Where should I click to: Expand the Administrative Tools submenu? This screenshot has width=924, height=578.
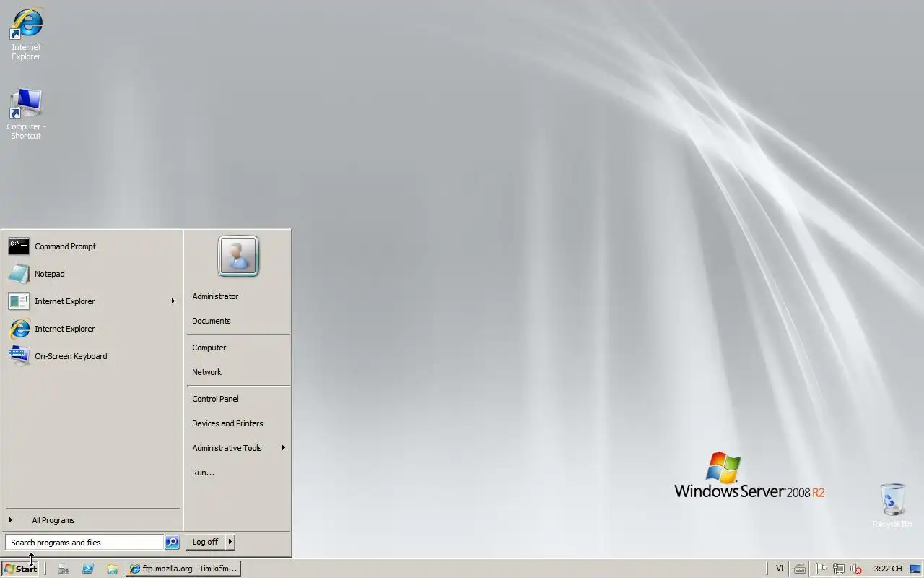pyautogui.click(x=238, y=448)
